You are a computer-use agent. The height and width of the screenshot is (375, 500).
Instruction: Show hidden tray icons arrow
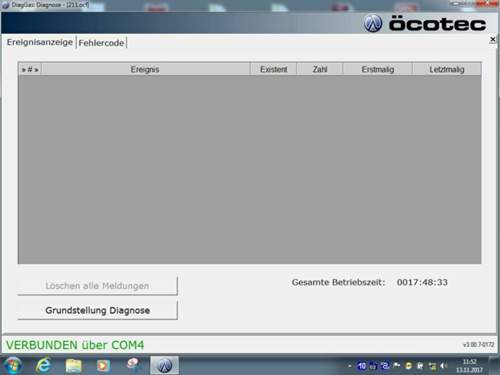tap(350, 366)
